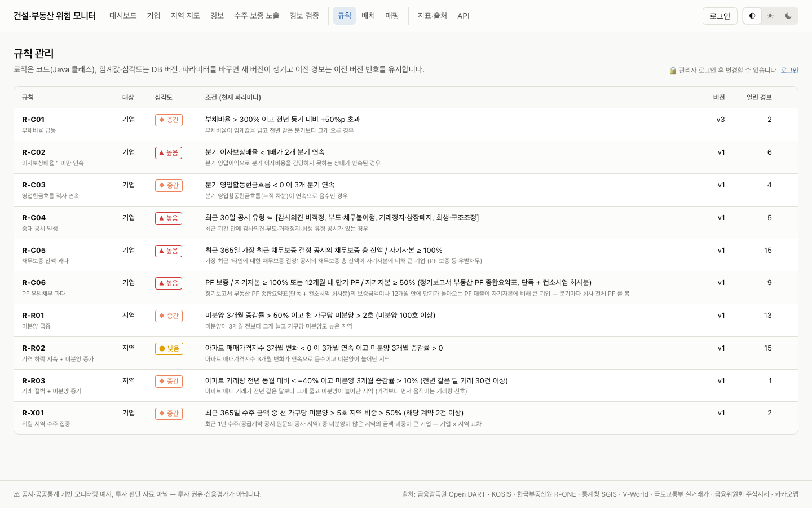Image resolution: width=812 pixels, height=508 pixels.
Task: Click open alert count 6 for R-C02
Action: point(769,152)
